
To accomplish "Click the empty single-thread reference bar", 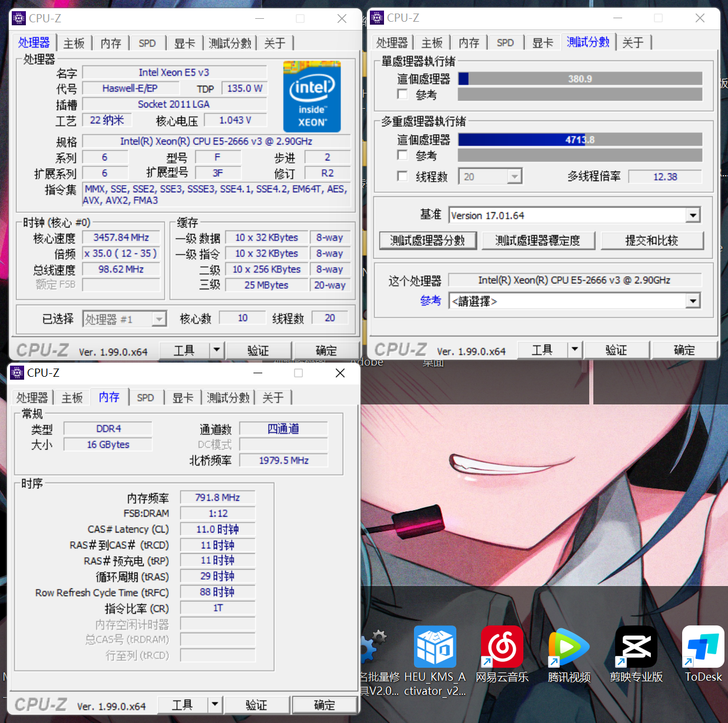I will (x=580, y=95).
